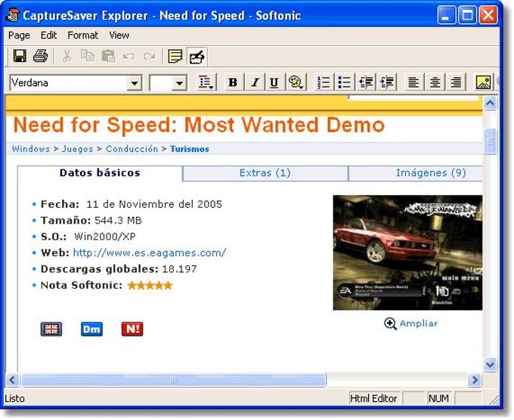Image resolution: width=514 pixels, height=420 pixels.
Task: Click the Html Editor status bar panel
Action: tap(373, 398)
